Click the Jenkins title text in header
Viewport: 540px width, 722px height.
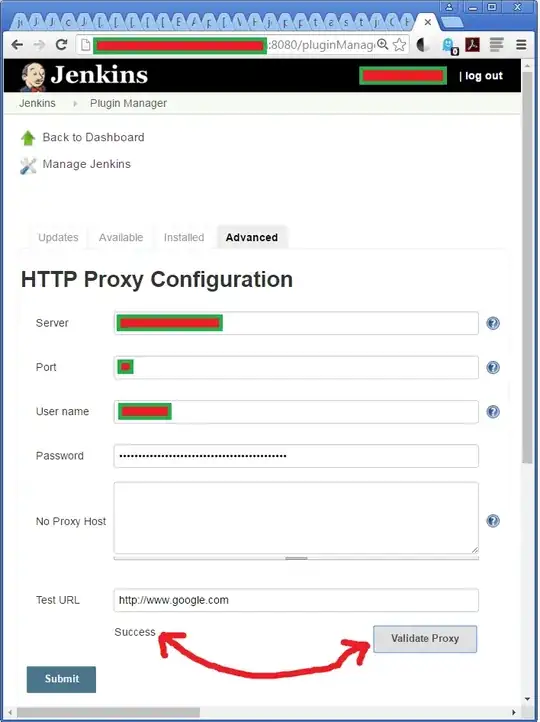[99, 75]
